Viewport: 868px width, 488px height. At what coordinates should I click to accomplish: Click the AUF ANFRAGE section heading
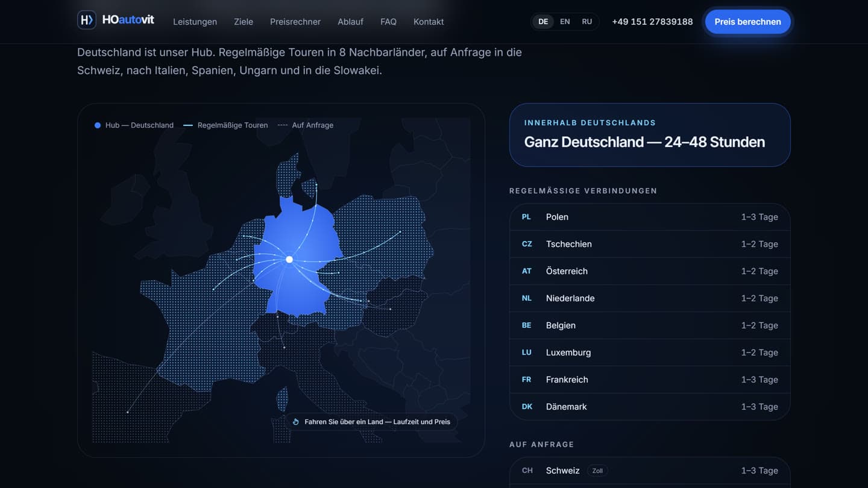(541, 445)
